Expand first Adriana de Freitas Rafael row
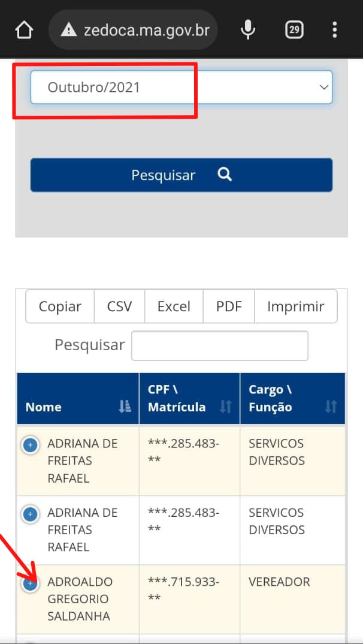The width and height of the screenshot is (363, 644). [30, 445]
